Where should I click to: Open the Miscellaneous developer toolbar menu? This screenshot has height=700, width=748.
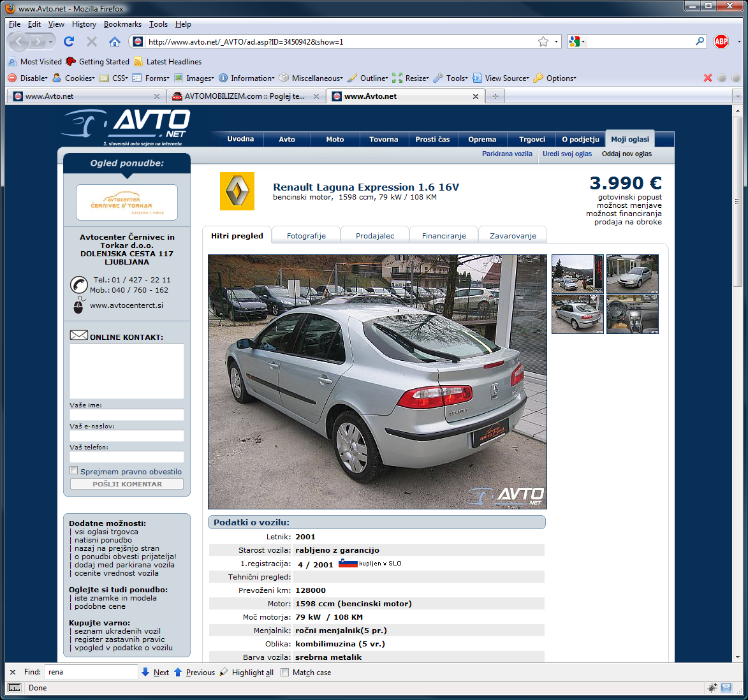tap(311, 78)
